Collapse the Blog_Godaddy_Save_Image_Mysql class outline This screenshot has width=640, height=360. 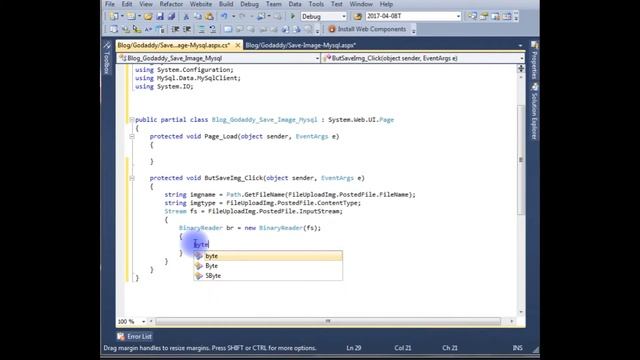(131, 120)
